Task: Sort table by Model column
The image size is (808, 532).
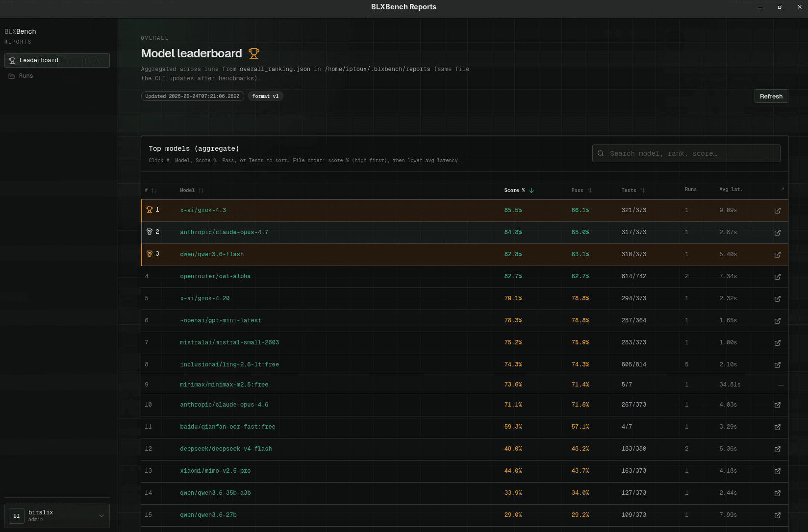Action: click(x=192, y=190)
